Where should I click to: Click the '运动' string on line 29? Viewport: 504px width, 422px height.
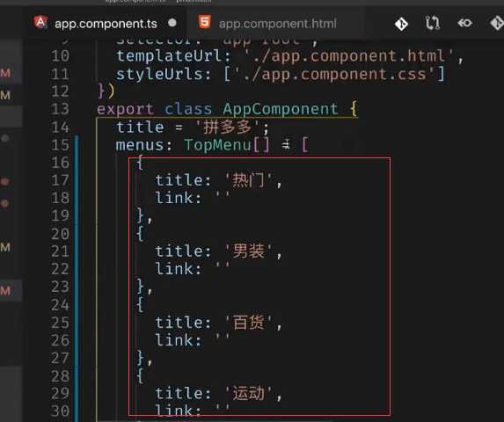pyautogui.click(x=248, y=393)
